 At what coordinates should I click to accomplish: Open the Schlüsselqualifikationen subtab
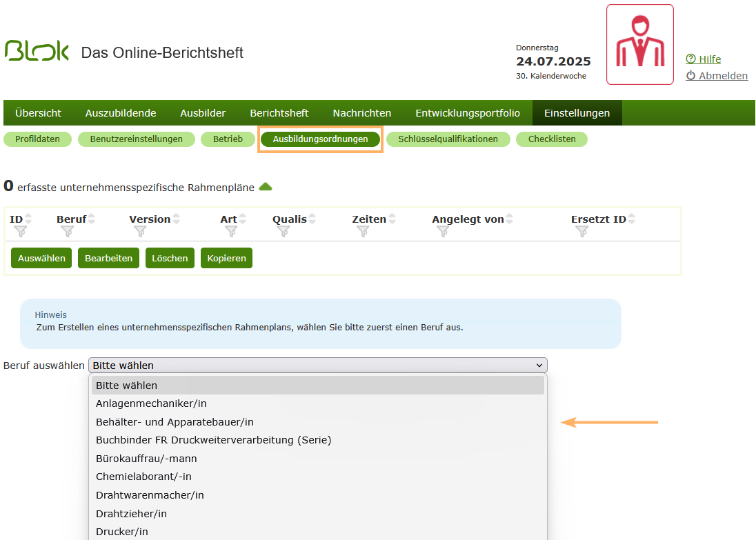(448, 139)
